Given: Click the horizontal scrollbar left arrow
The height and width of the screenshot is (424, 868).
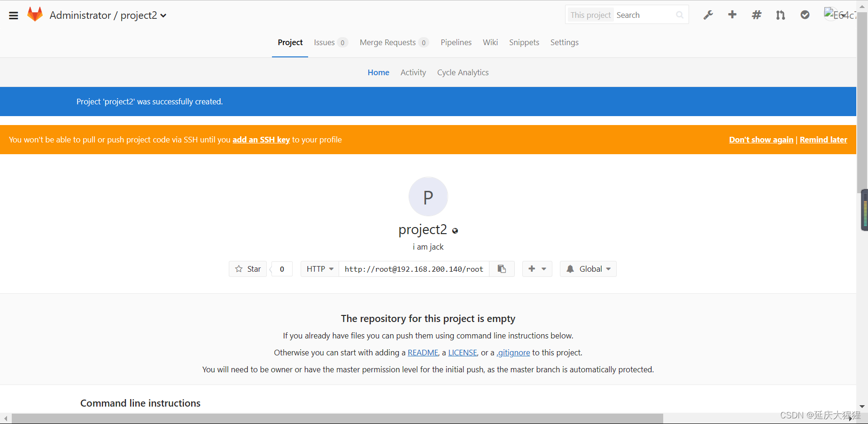Looking at the screenshot, I should pos(6,418).
